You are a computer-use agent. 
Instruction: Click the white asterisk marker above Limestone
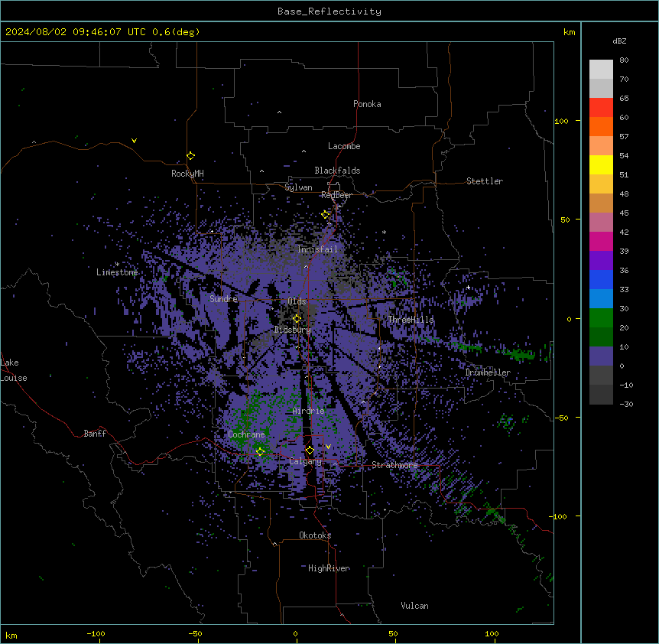(x=117, y=264)
